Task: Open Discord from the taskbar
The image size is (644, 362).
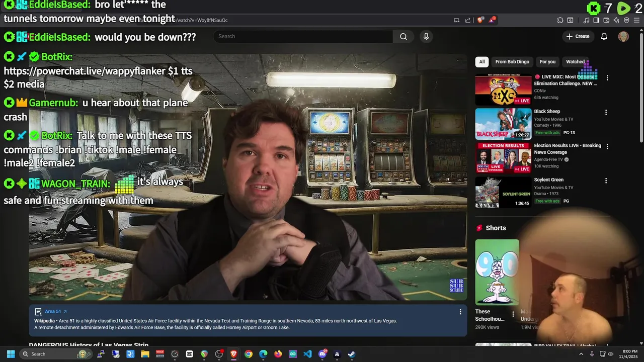Action: [323, 354]
